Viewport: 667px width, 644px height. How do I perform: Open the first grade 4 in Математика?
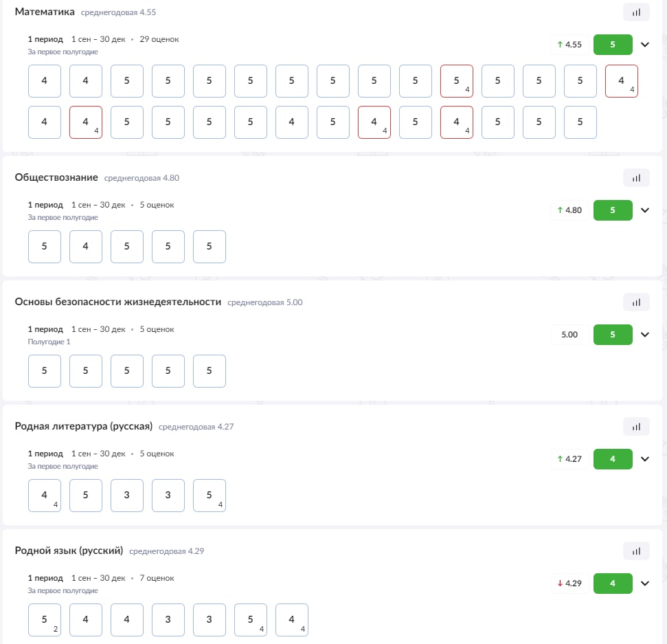[x=44, y=81]
